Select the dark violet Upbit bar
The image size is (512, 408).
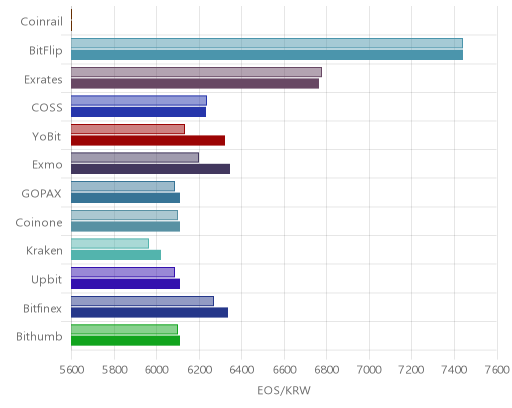click(125, 284)
